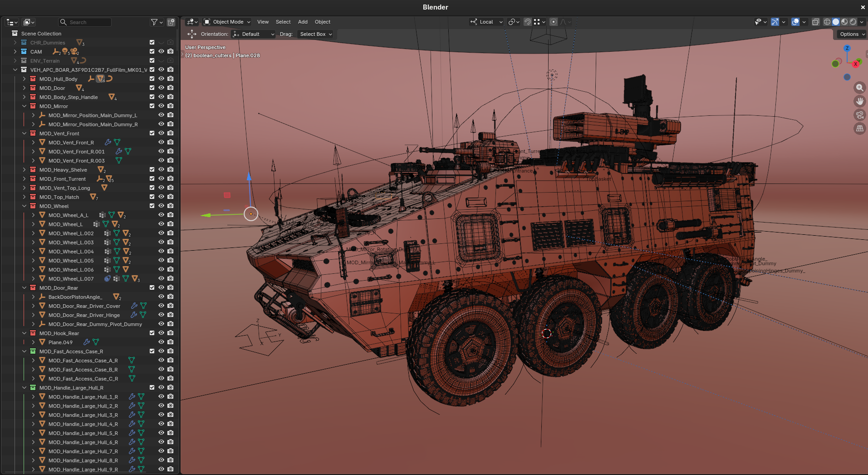Click the new collection icon in outliner
Screen dimensions: 868x475
[171, 22]
